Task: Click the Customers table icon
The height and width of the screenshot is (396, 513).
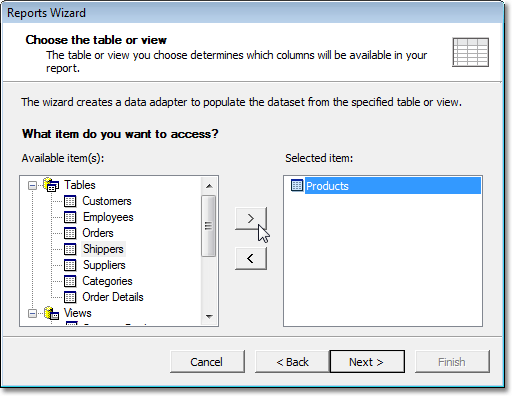Action: click(x=70, y=201)
